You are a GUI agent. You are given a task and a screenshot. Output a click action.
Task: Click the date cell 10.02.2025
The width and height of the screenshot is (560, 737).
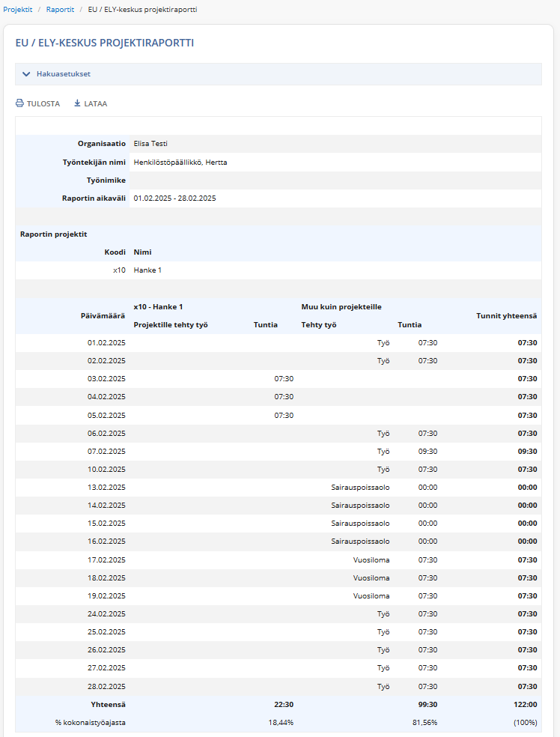[x=106, y=470]
